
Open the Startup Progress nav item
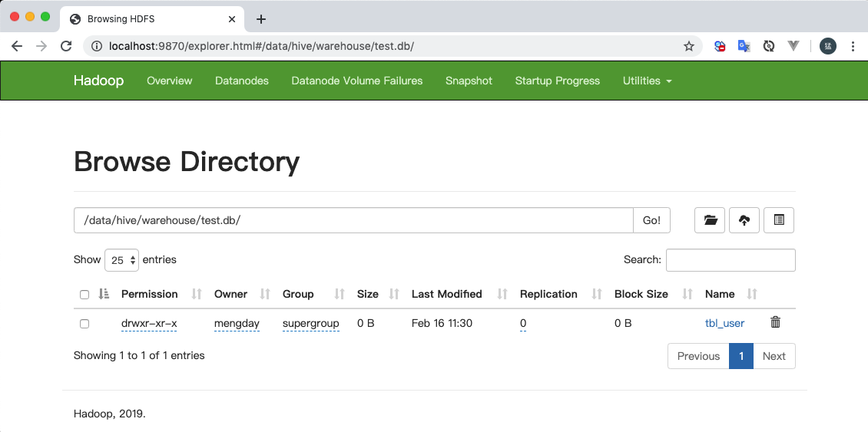(558, 81)
